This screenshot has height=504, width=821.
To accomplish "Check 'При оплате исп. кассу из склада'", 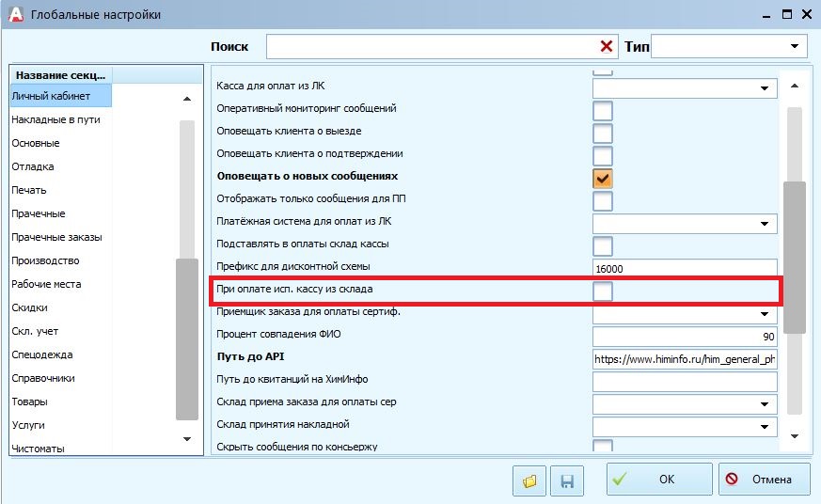I will 603,291.
